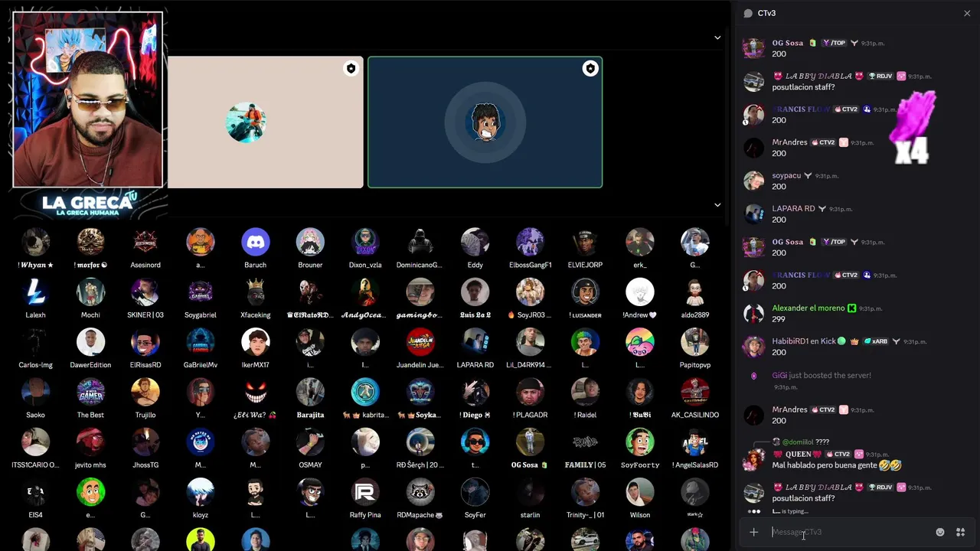Viewport: 980px width, 551px height.
Task: Collapse the audience list with its chevron
Action: click(717, 205)
